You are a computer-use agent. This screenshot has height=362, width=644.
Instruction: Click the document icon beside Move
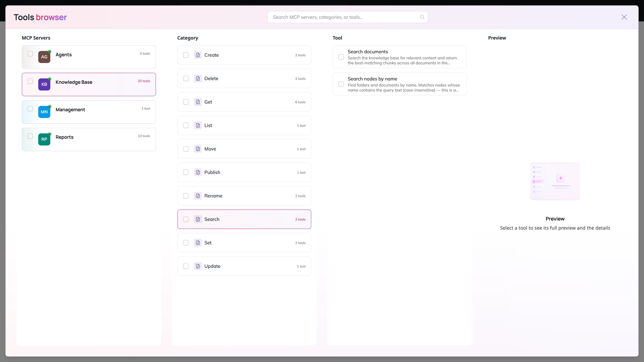tap(198, 149)
